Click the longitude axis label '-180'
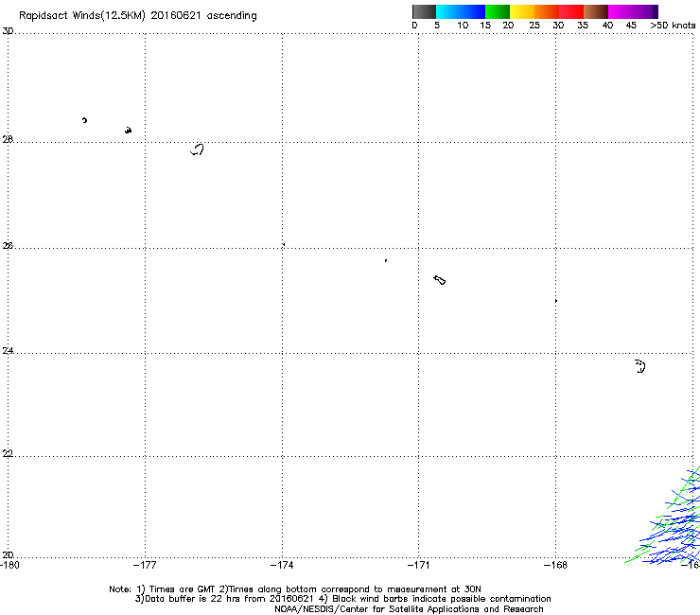This screenshot has width=700, height=615. [x=9, y=566]
